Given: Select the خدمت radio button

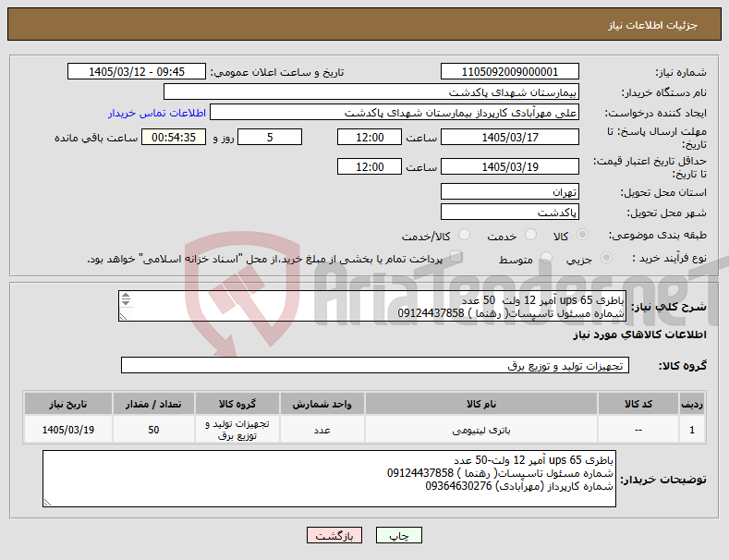Looking at the screenshot, I should click(530, 235).
